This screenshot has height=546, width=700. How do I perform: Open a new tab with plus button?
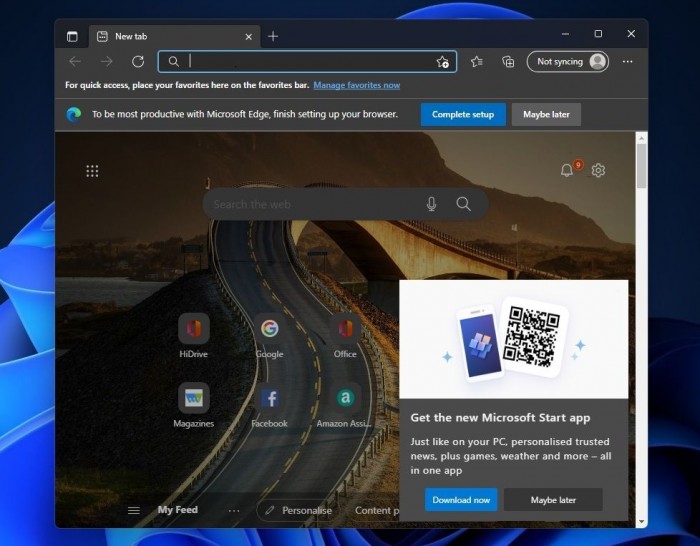(273, 36)
